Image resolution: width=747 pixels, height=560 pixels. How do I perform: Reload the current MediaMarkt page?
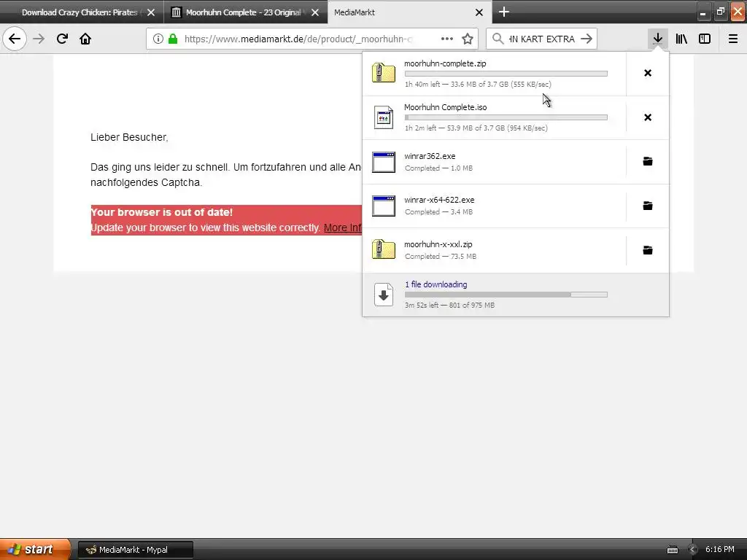[62, 39]
